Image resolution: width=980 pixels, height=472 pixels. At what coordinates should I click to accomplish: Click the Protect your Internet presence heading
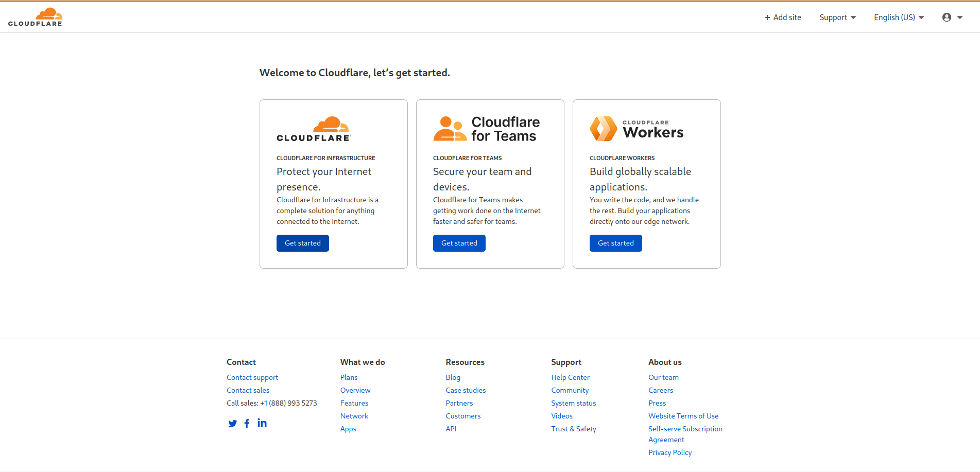point(324,179)
